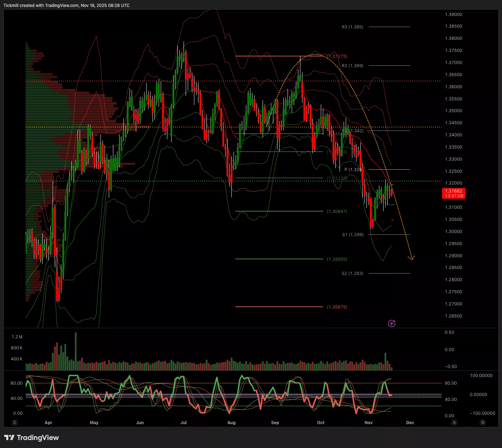Click the purple lightning bolt event icon
Viewport: 502px width, 448px height.
coord(391,324)
